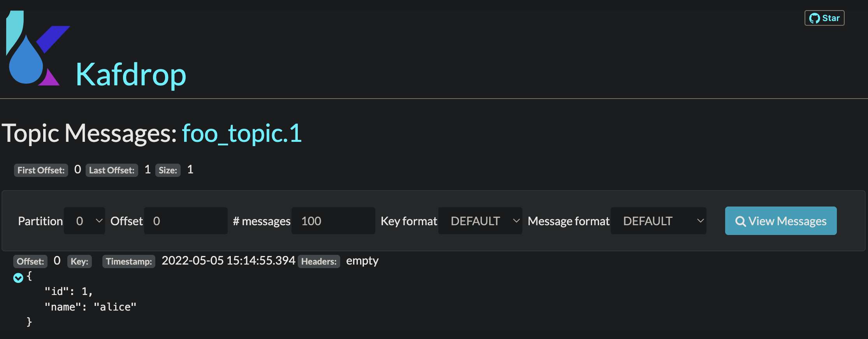
Task: Open the foo_topic.1 topic link
Action: 242,133
